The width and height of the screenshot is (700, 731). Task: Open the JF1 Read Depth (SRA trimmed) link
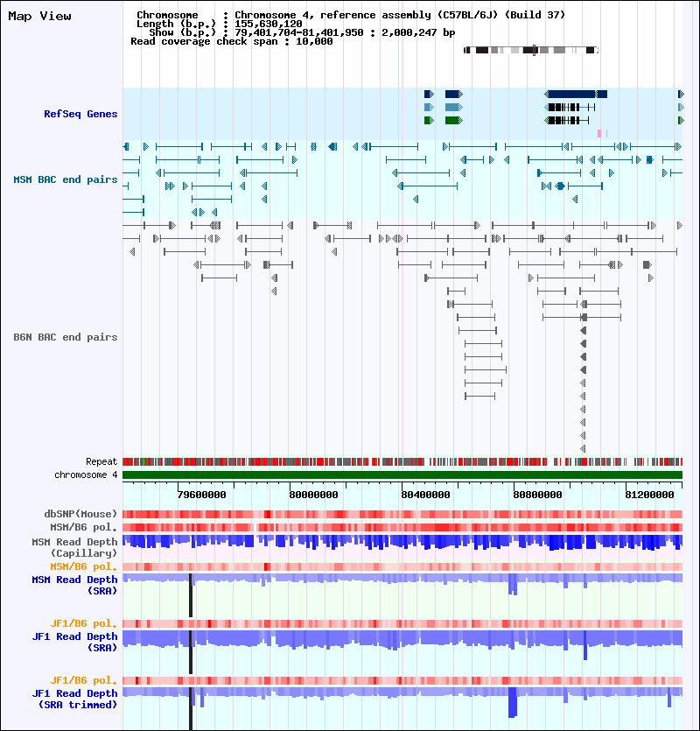74,699
